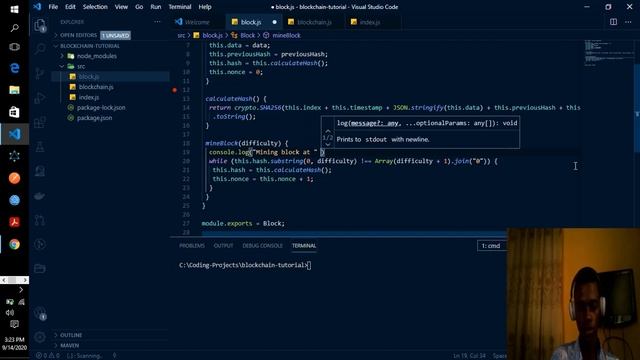Switch to the Welcome tab
640x360 pixels.
pos(198,22)
